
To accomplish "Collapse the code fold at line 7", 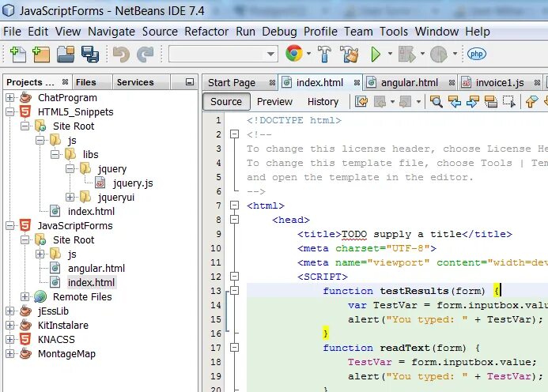I will tap(235, 205).
